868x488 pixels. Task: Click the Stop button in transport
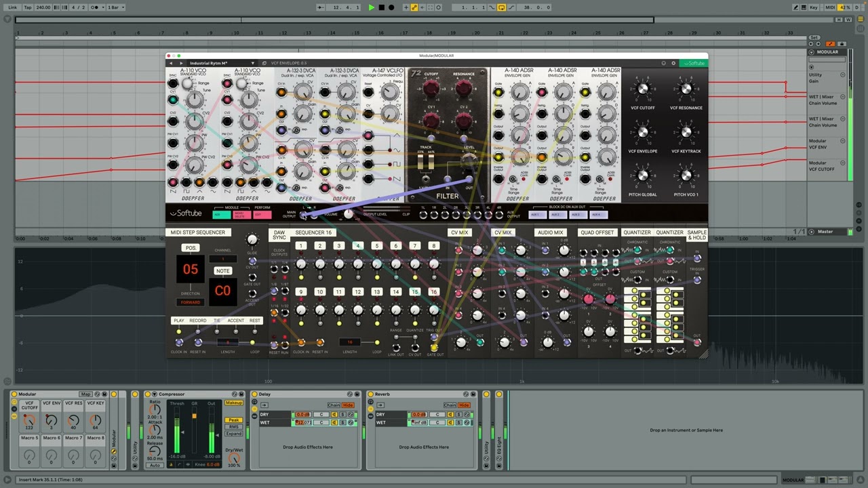(x=382, y=7)
